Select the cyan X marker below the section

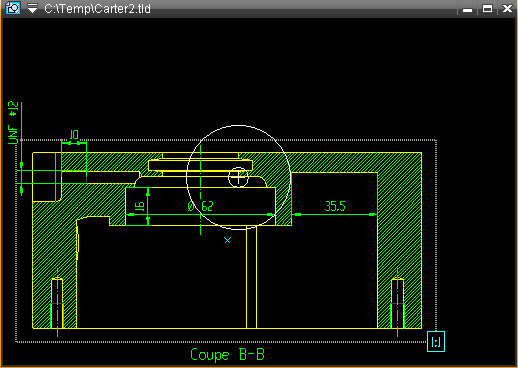[x=227, y=240]
